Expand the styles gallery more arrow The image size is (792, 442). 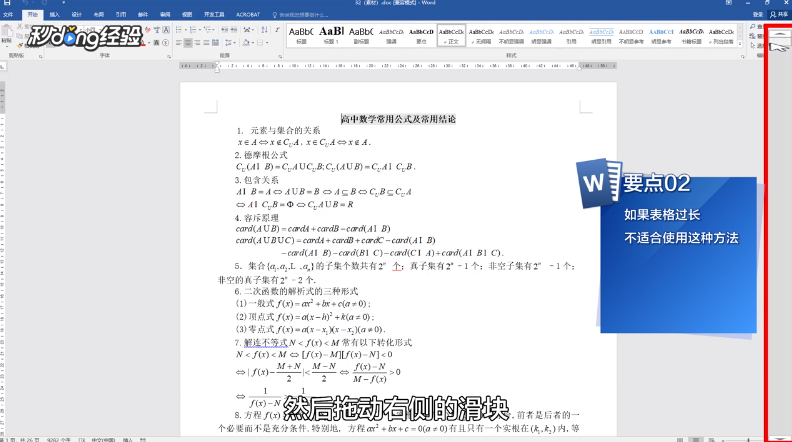(740, 44)
